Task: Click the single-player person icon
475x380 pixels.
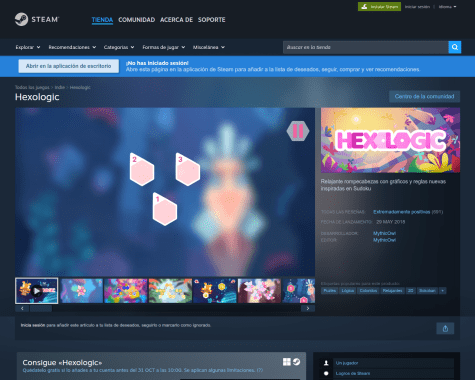Action: coord(326,363)
